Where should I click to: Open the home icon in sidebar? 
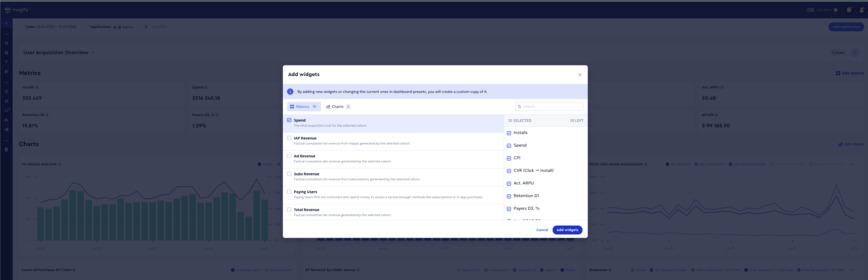coord(6,23)
